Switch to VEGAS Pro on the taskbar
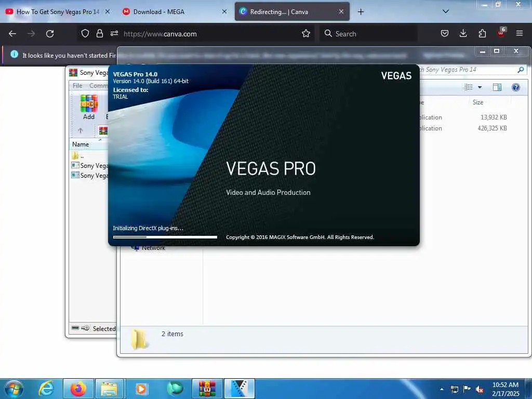 click(x=240, y=389)
